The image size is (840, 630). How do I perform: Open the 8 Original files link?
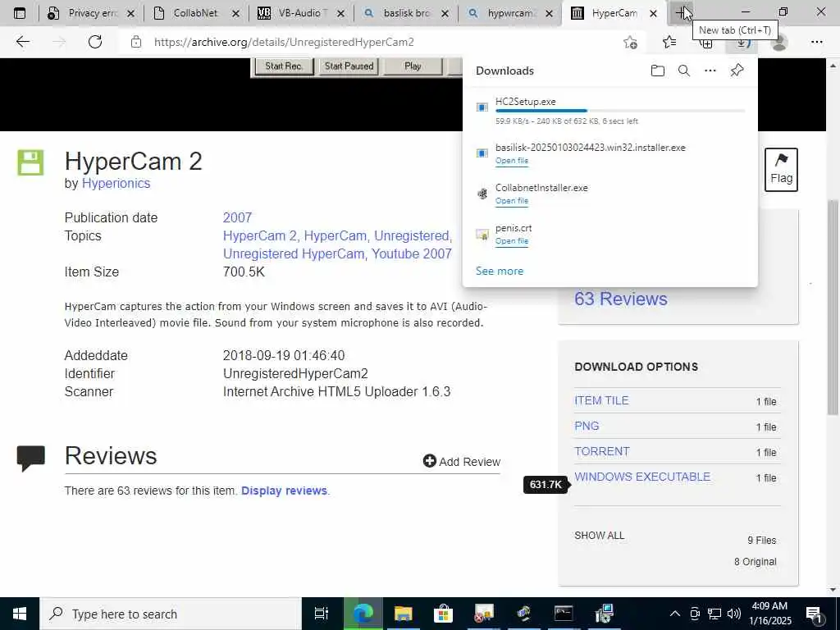pyautogui.click(x=755, y=561)
